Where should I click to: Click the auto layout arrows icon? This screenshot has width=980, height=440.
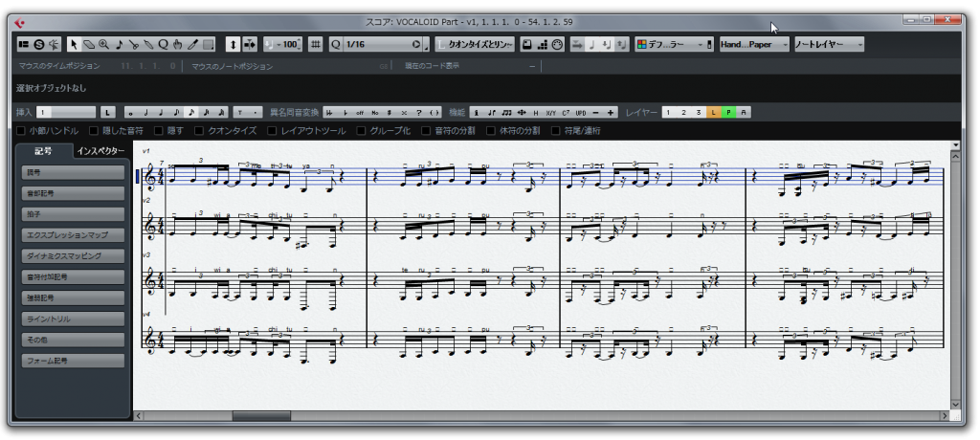pyautogui.click(x=522, y=113)
